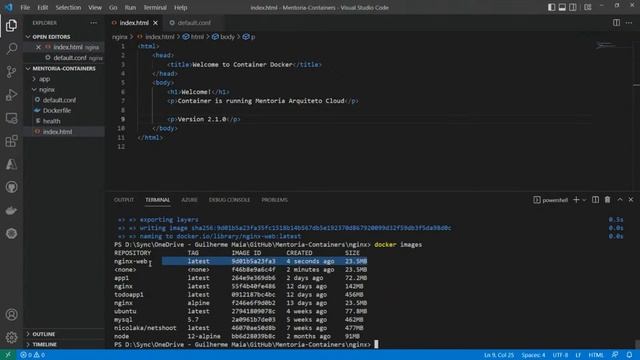Toggle primary side bar visibility
The image size is (640, 360).
click(551, 7)
